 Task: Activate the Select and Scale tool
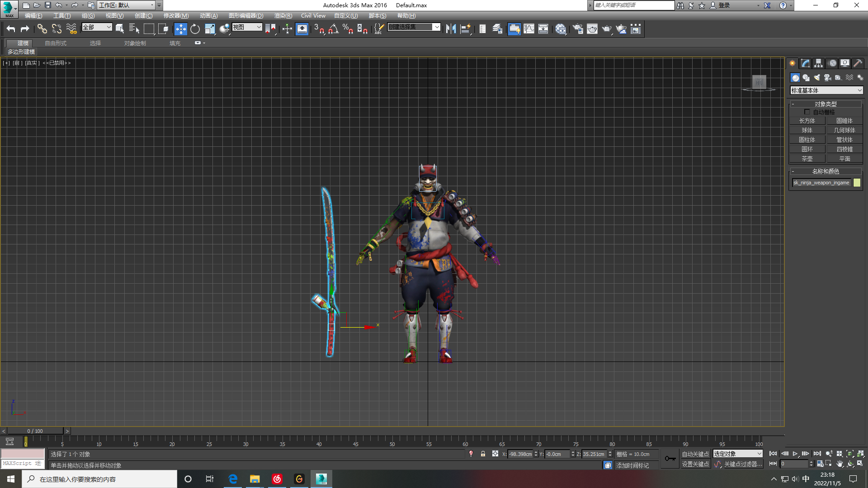pyautogui.click(x=210, y=29)
